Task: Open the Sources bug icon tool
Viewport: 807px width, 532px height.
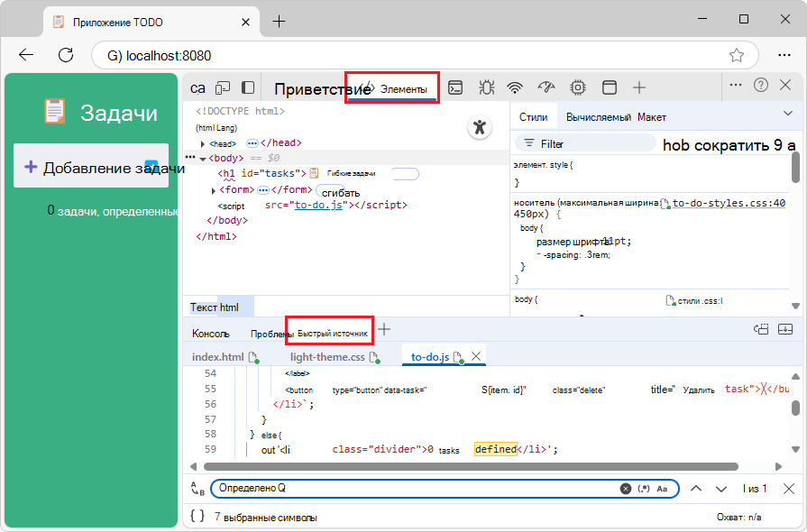Action: point(486,87)
